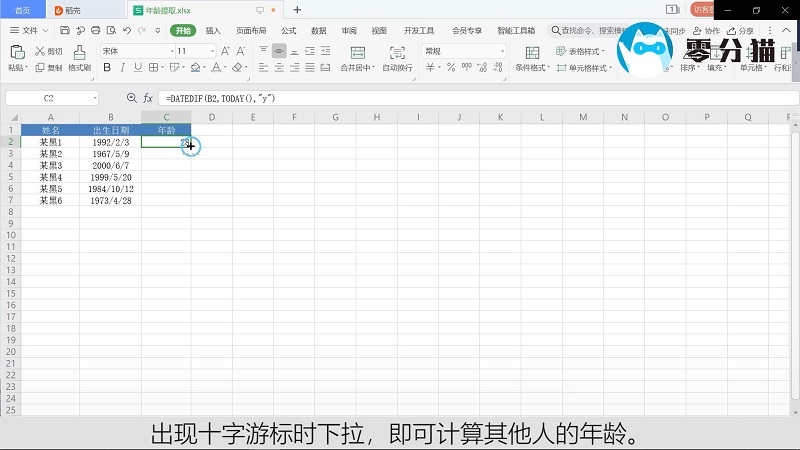This screenshot has width=800, height=450.
Task: Switch to the Insert (插入) tab
Action: [x=213, y=31]
